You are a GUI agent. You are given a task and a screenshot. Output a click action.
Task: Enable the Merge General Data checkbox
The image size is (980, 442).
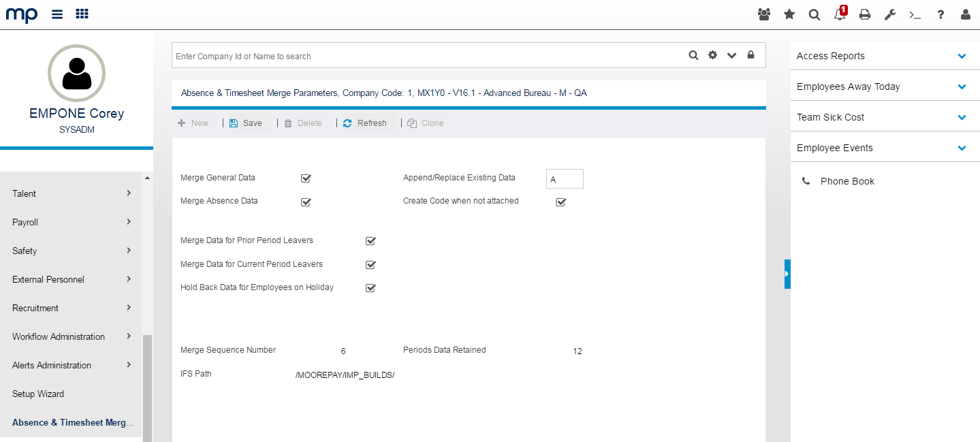tap(306, 178)
